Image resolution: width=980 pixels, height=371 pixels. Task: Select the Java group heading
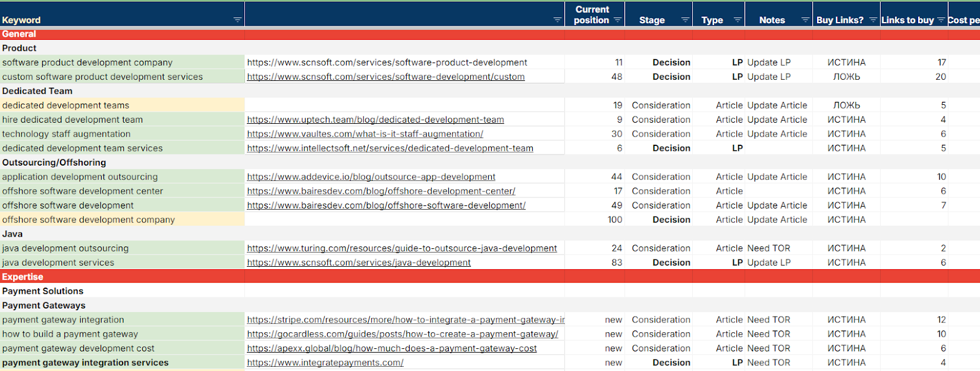pyautogui.click(x=12, y=234)
